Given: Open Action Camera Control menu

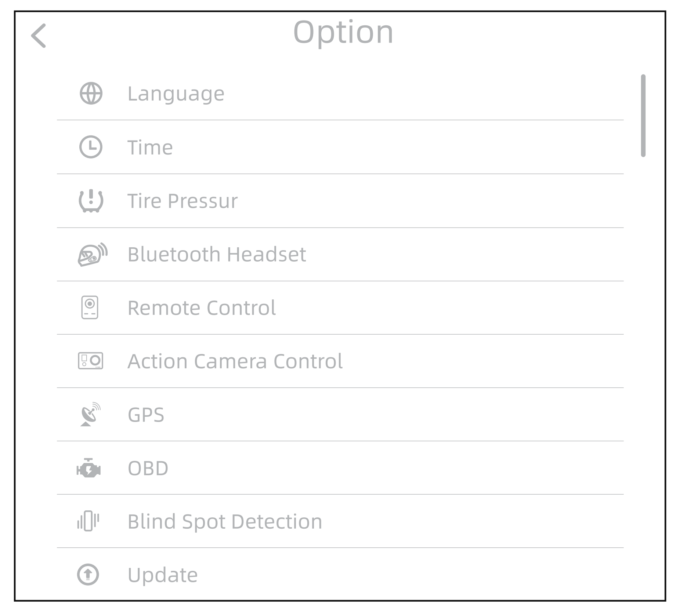Looking at the screenshot, I should [235, 361].
